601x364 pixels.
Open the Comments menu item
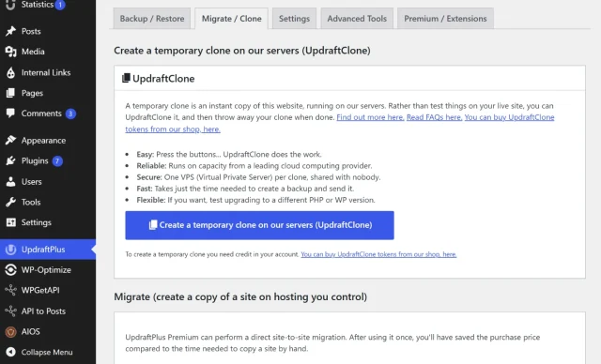tap(48, 114)
